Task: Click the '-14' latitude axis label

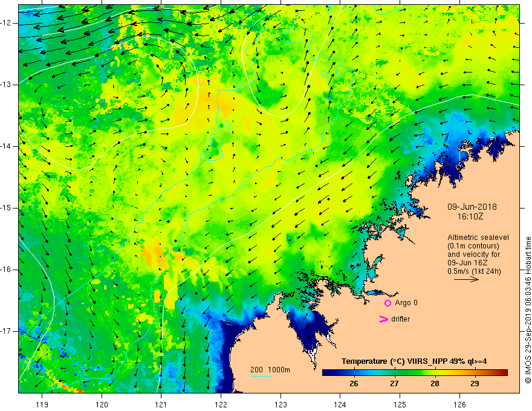Action: coord(6,146)
